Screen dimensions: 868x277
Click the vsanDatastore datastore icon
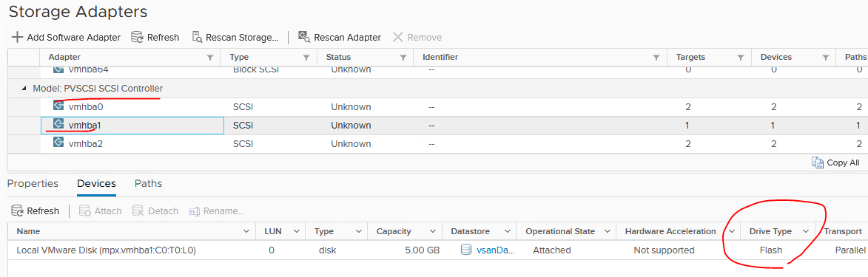point(467,250)
